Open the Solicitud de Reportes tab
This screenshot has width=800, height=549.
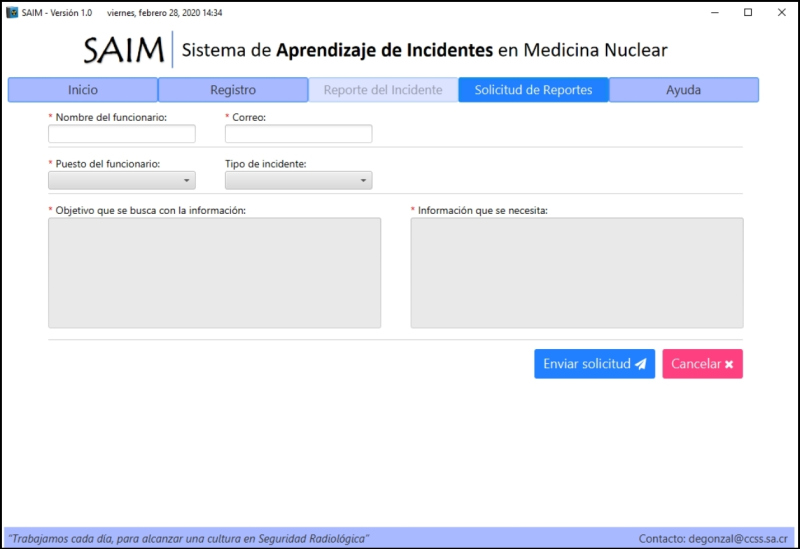pos(533,90)
